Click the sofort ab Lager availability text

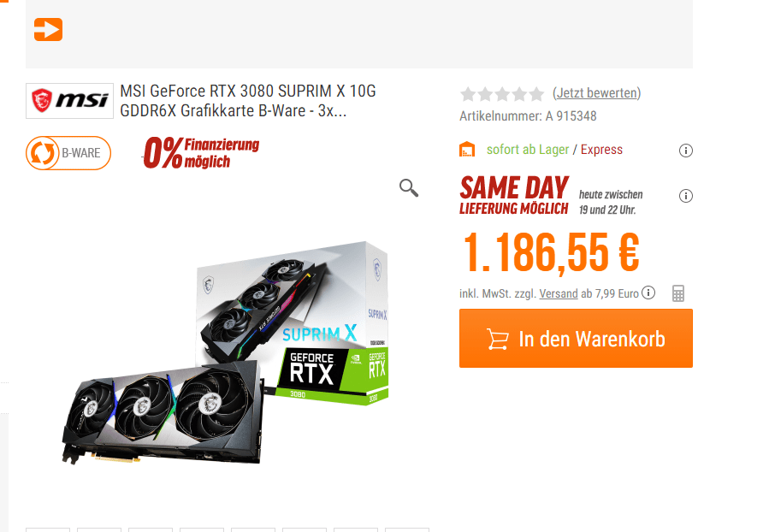point(528,150)
